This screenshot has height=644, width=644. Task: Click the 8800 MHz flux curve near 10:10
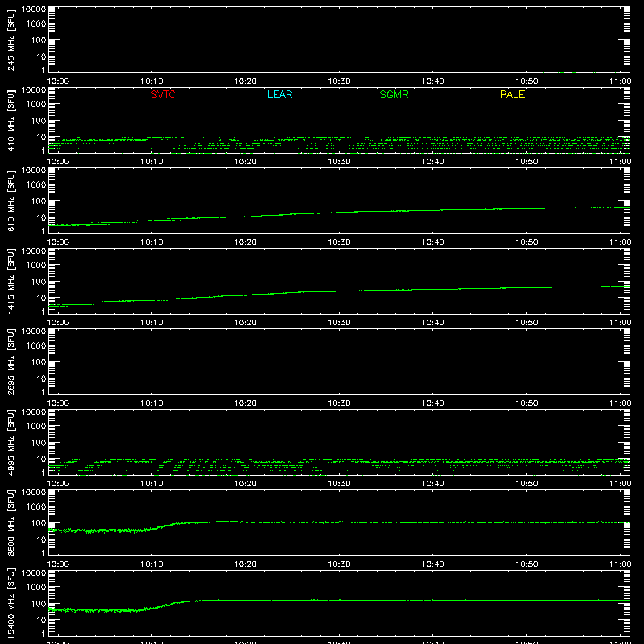(x=153, y=529)
